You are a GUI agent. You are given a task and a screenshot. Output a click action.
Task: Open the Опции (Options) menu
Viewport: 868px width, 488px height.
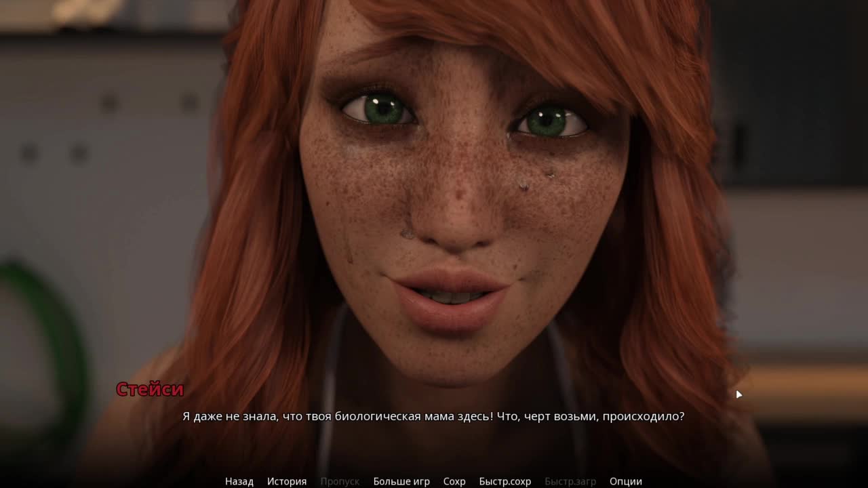(625, 481)
